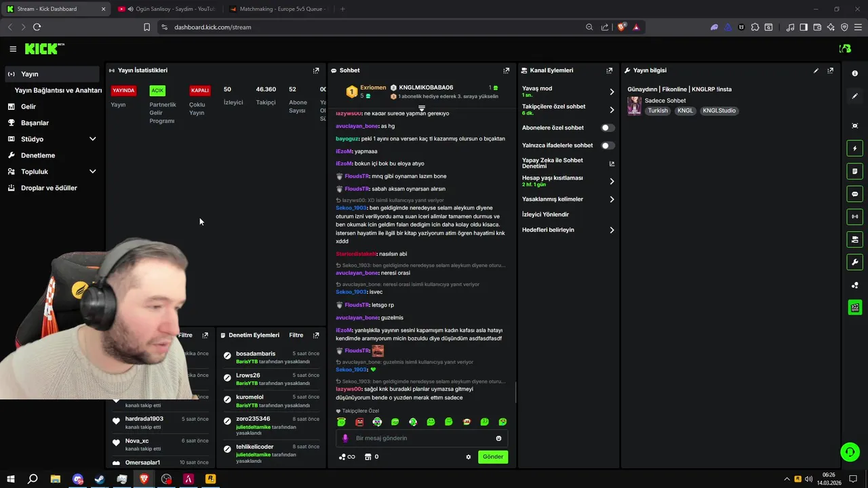Click the browser address bar URL

[x=213, y=27]
